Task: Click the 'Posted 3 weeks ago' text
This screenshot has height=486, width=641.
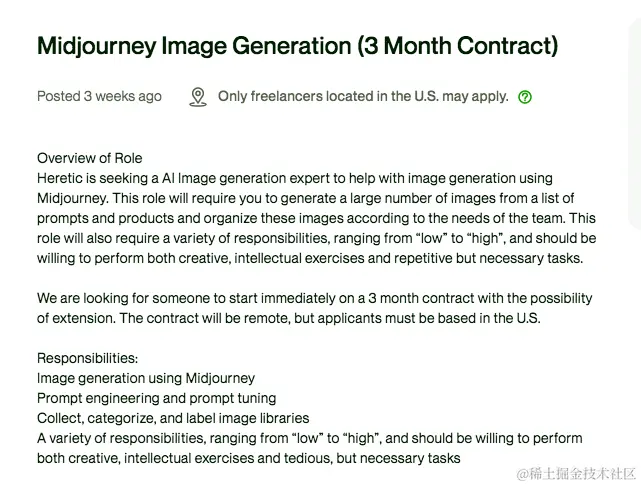Action: point(99,96)
